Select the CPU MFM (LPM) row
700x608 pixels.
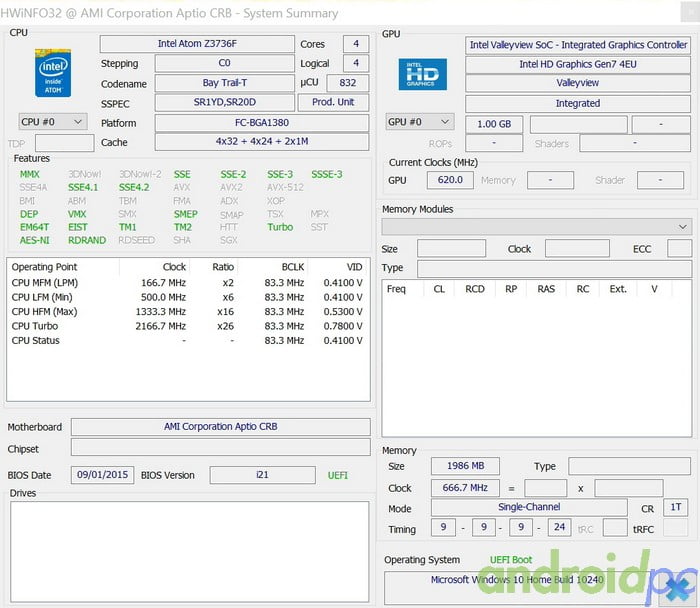click(x=188, y=283)
